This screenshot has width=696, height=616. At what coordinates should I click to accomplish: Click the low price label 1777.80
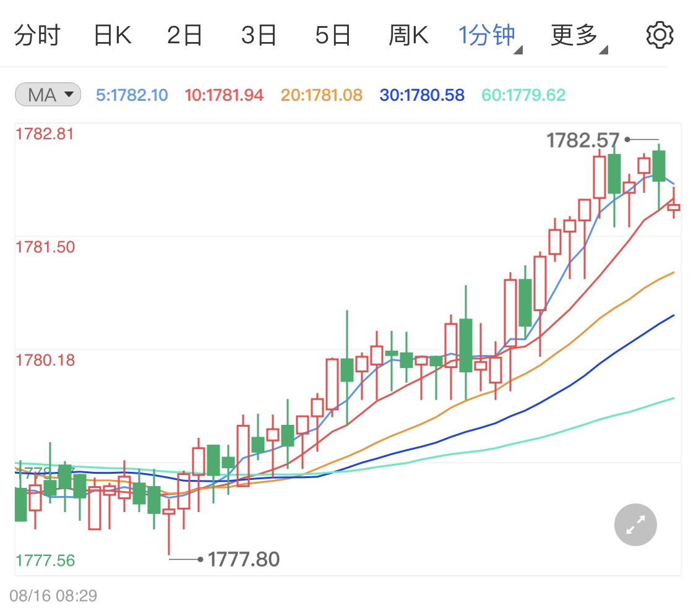(243, 559)
